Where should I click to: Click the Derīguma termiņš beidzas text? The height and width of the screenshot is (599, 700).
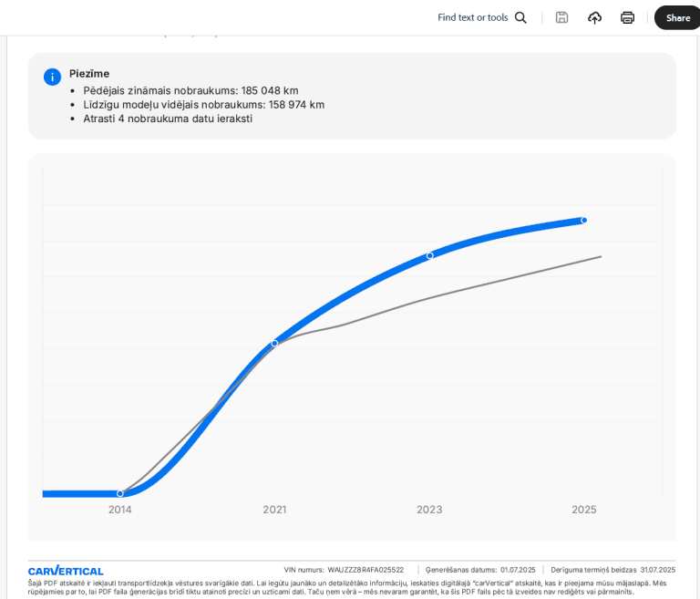point(612,570)
